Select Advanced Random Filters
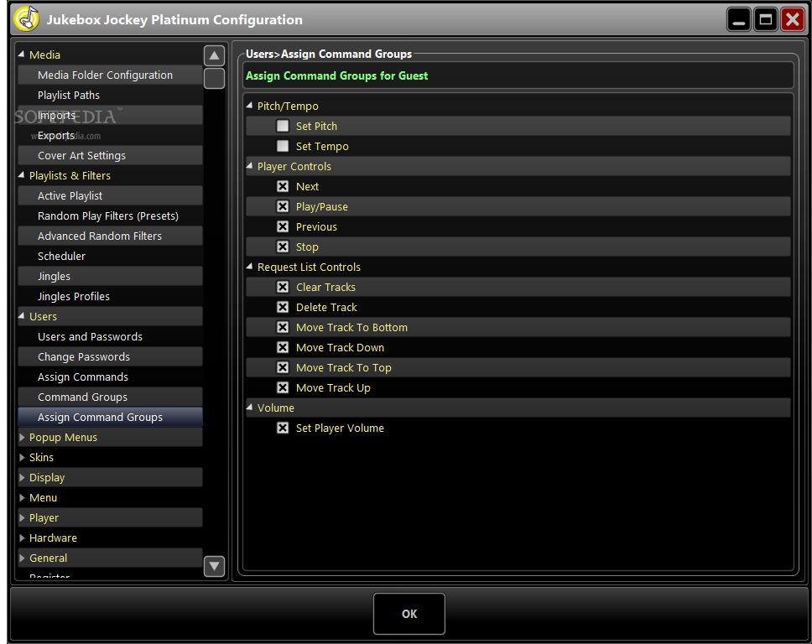Screen dimensions: 812x644 coord(110,236)
